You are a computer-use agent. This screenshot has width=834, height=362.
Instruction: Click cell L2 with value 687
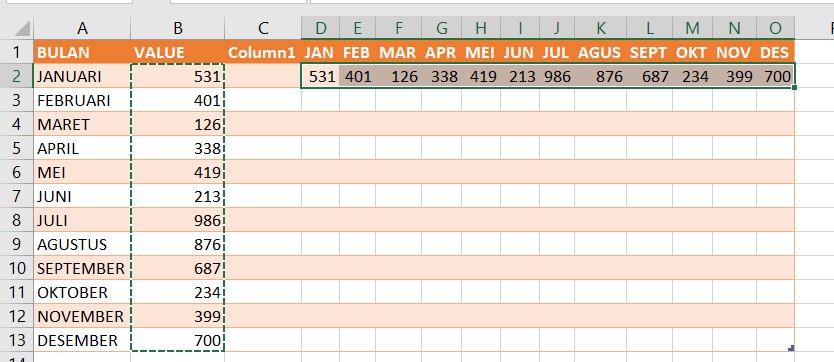pyautogui.click(x=649, y=76)
